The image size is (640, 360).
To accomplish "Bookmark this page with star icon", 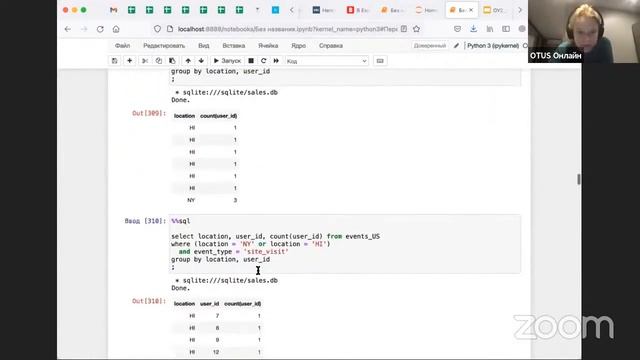I will [x=416, y=29].
